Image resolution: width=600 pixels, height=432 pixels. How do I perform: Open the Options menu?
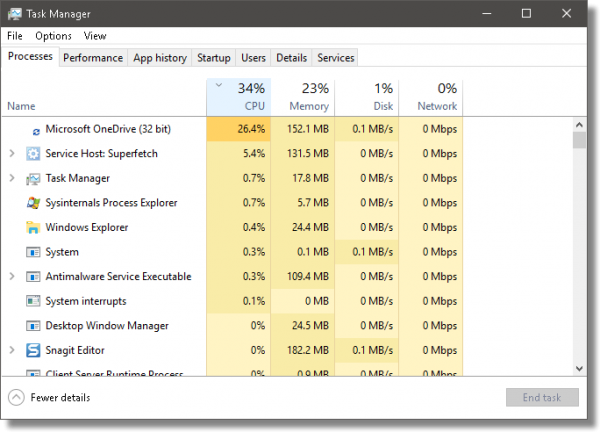[53, 36]
